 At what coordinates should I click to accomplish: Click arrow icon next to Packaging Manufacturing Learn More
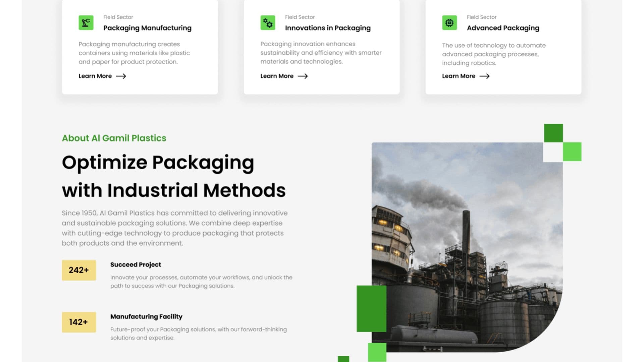[x=121, y=76]
